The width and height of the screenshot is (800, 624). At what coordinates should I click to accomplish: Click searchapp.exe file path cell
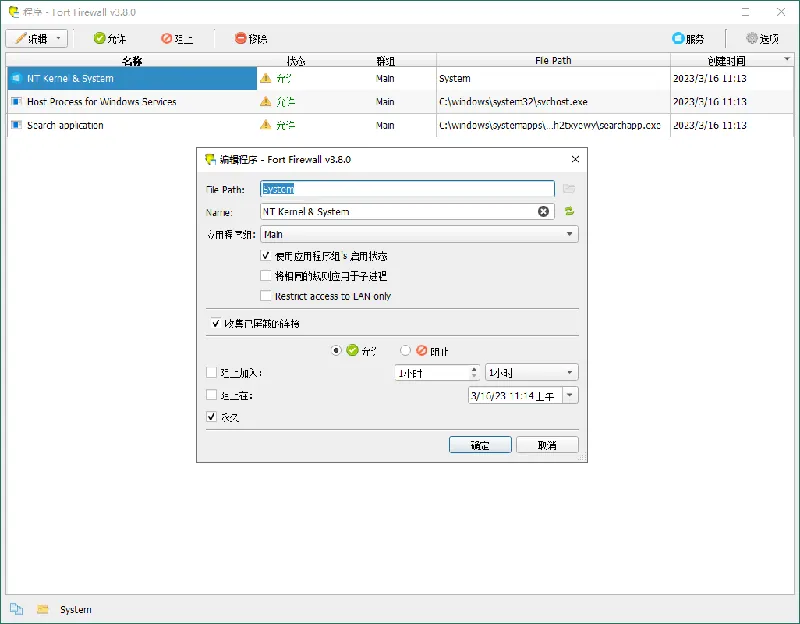coord(553,125)
